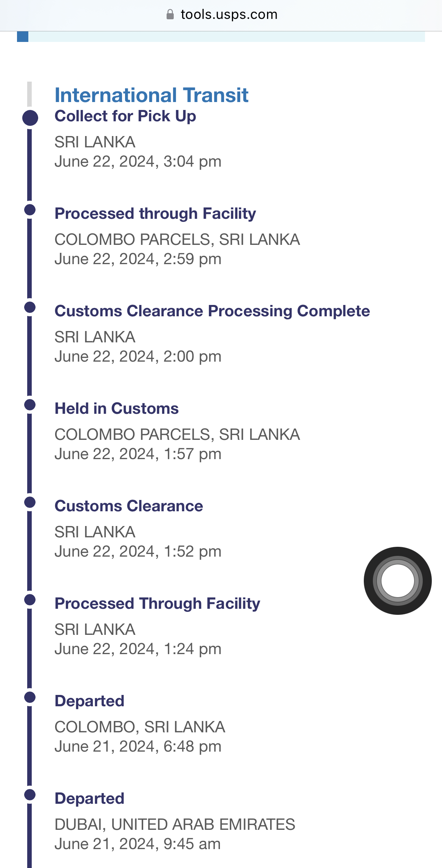Tap the Held in Customs status text
The image size is (442, 868).
tap(117, 408)
